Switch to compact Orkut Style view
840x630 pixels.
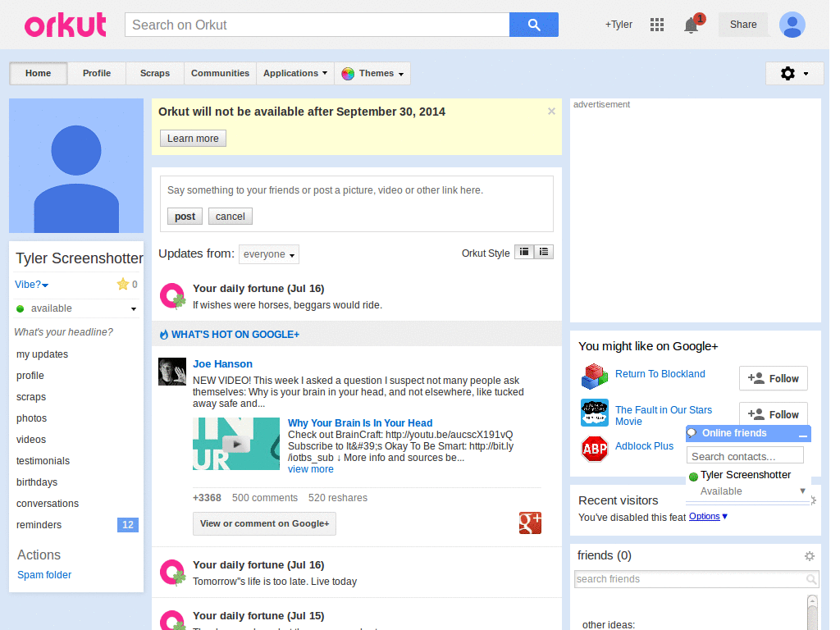[524, 252]
